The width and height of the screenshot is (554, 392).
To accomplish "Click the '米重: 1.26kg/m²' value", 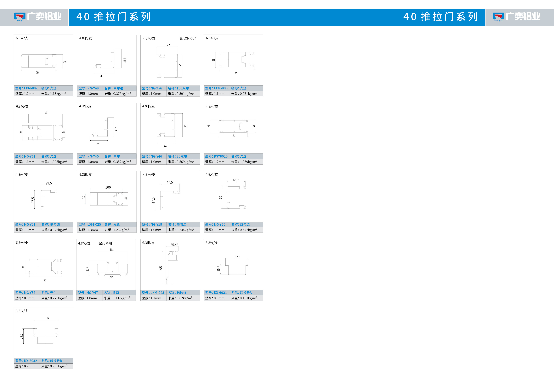I will 117,230.
